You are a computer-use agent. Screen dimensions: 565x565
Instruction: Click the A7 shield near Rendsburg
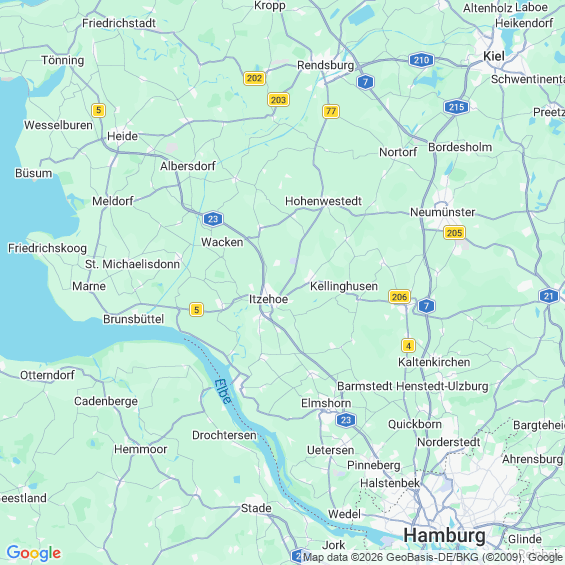[365, 82]
